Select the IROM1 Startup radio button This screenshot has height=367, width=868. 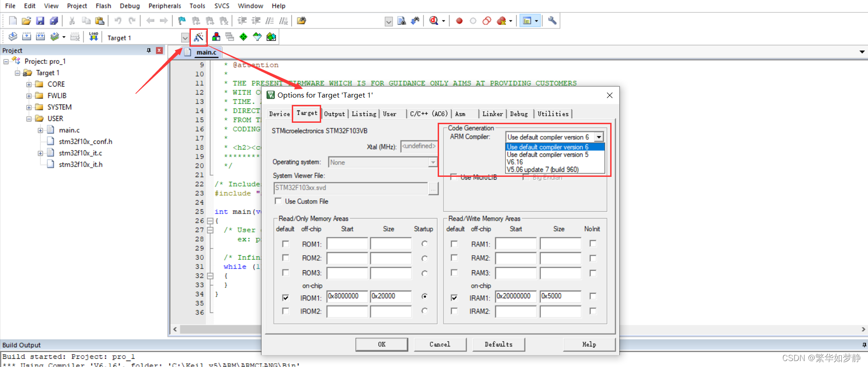[424, 296]
